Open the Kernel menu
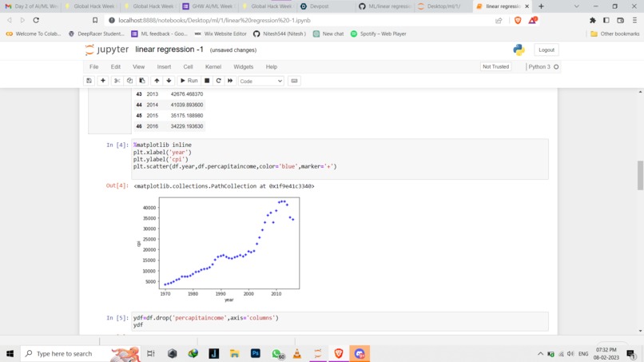Image resolution: width=644 pixels, height=362 pixels. (x=213, y=66)
